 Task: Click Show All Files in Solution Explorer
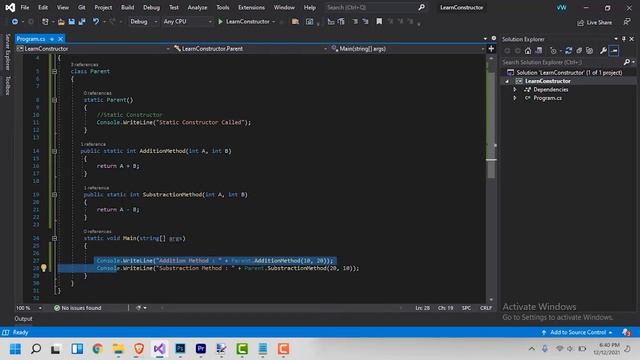coord(589,51)
